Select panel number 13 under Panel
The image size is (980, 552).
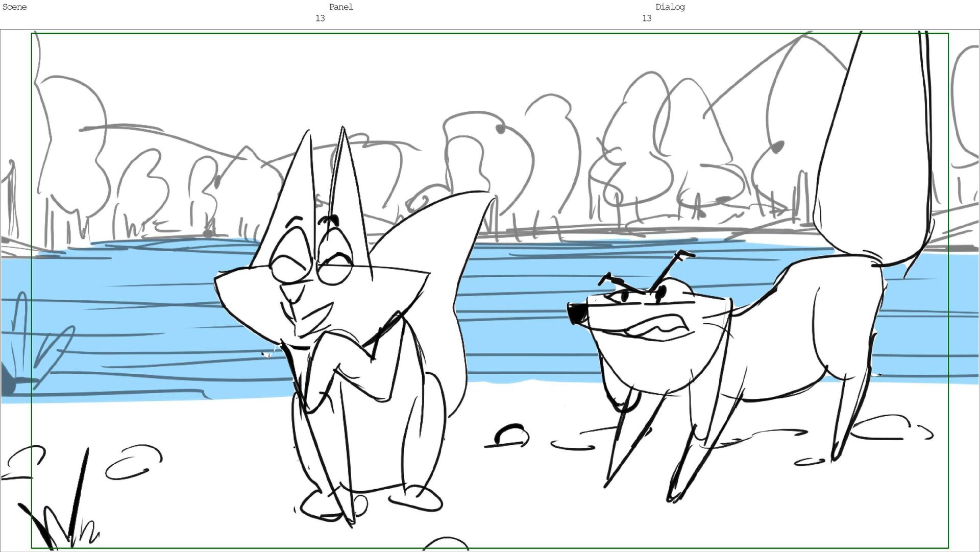pos(320,18)
